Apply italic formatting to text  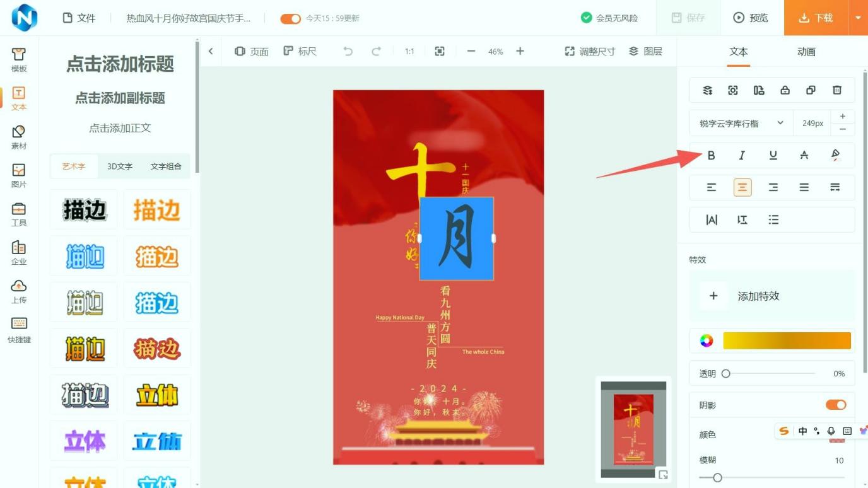click(x=742, y=155)
